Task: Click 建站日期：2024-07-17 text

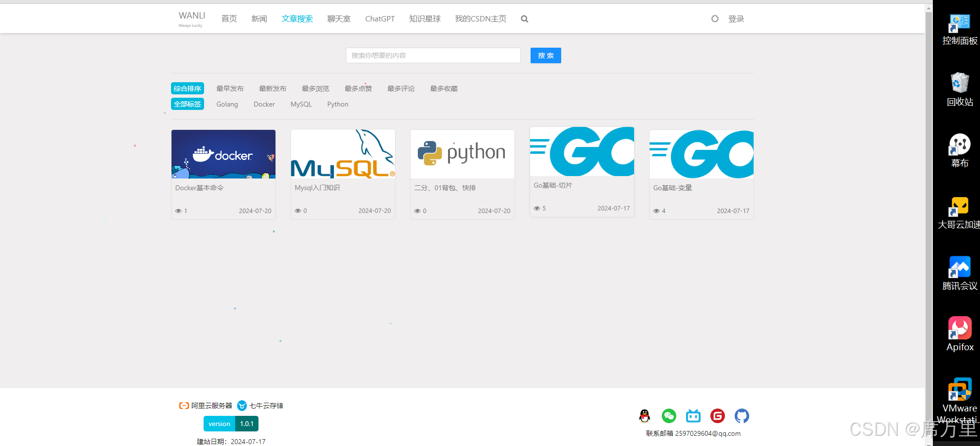Action: pos(231,442)
